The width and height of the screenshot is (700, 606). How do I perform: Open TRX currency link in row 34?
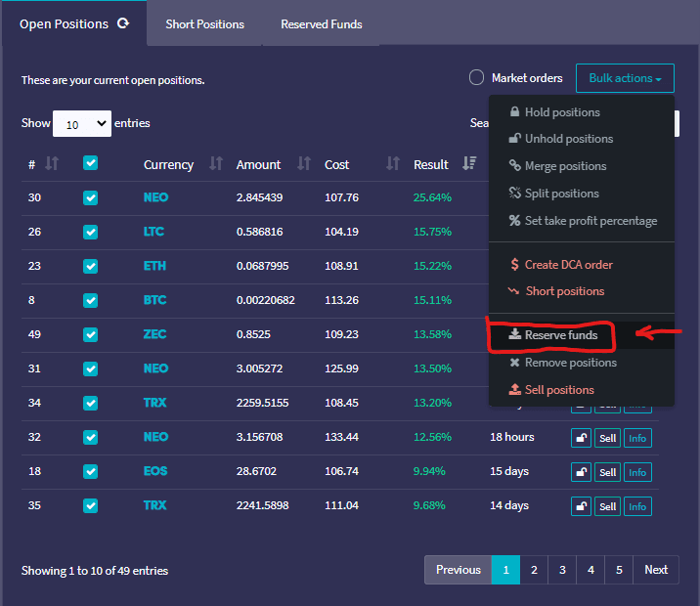154,403
